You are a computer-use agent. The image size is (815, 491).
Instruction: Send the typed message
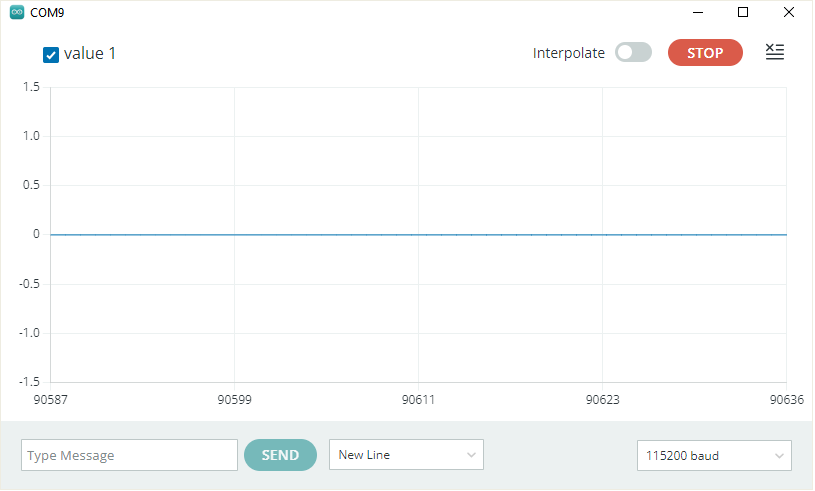tap(280, 455)
